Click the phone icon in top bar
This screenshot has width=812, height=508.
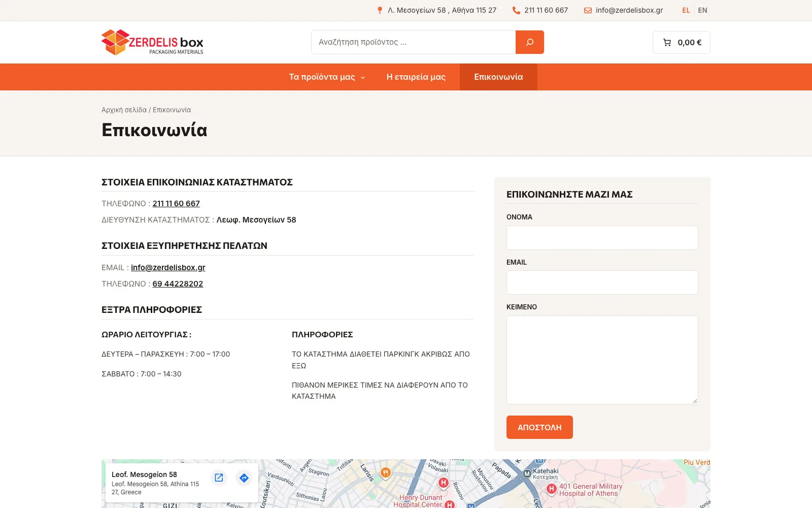pyautogui.click(x=516, y=10)
